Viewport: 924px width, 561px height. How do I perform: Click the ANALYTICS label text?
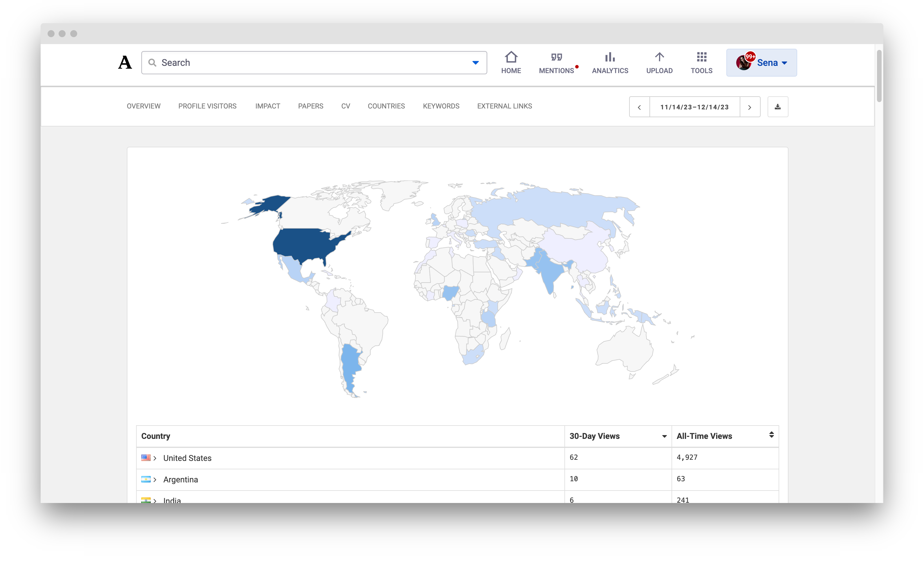pos(610,70)
